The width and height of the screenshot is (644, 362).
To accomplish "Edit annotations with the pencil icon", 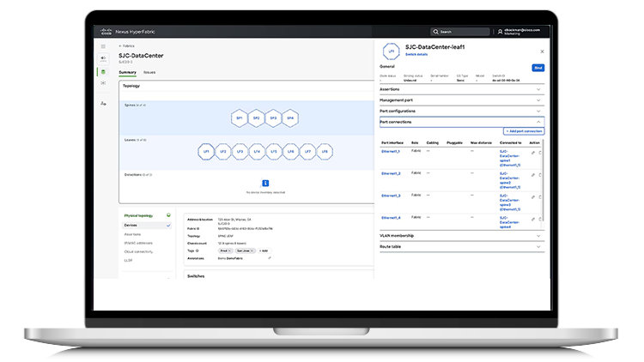I will [270, 258].
